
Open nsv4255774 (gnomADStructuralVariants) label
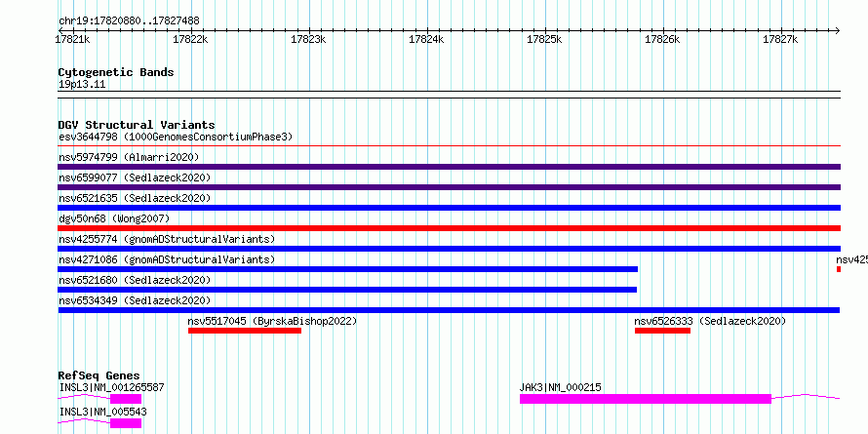coord(167,239)
